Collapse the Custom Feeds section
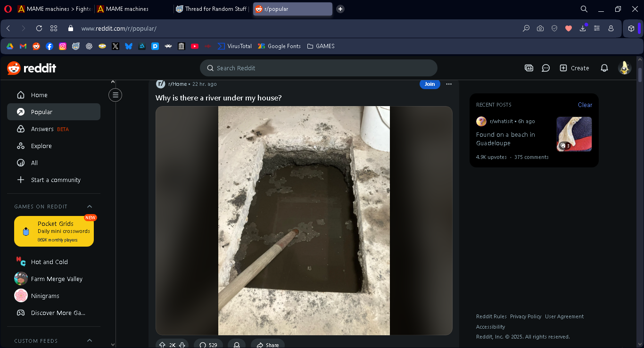Image resolution: width=644 pixels, height=348 pixels. click(90, 340)
